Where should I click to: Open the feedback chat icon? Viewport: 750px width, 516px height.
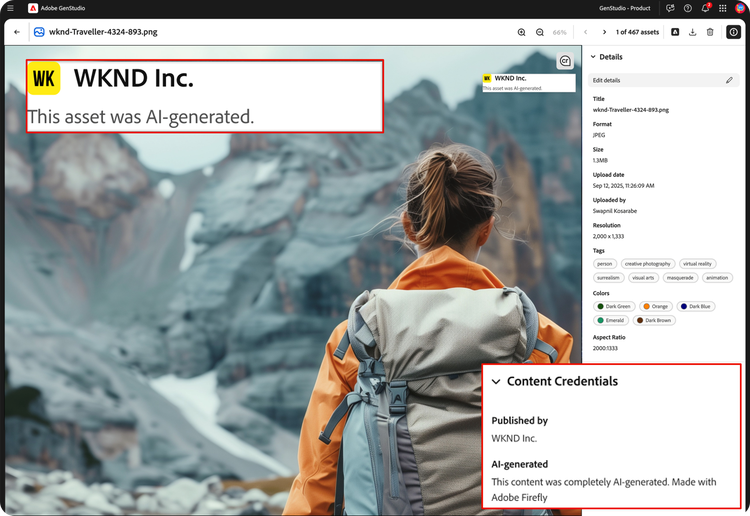(670, 8)
